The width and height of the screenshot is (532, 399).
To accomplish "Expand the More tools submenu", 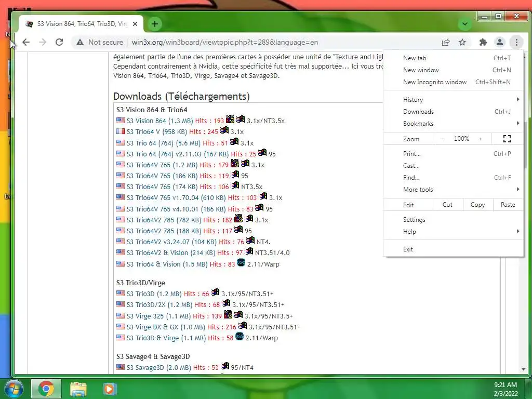I will (x=453, y=189).
